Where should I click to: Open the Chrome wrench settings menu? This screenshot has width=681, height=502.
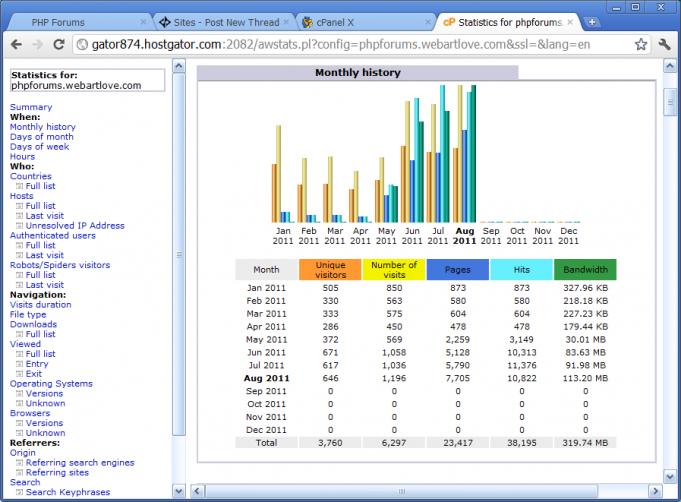tap(665, 44)
